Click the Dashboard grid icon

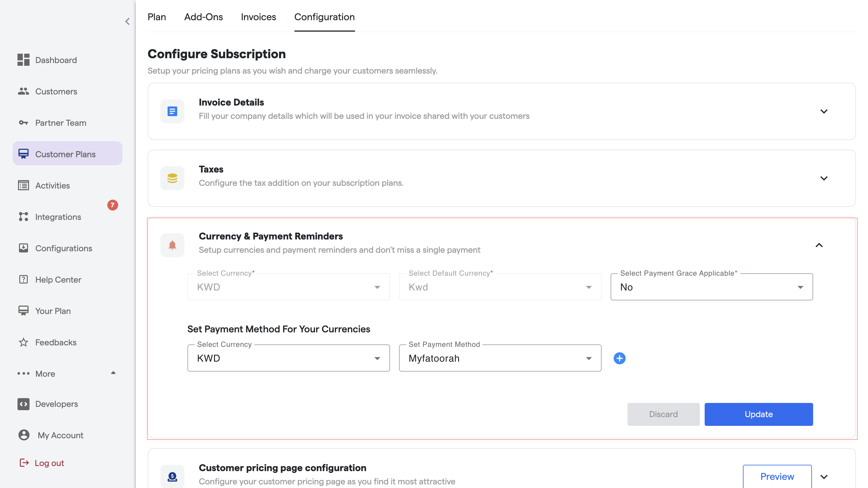pos(23,60)
